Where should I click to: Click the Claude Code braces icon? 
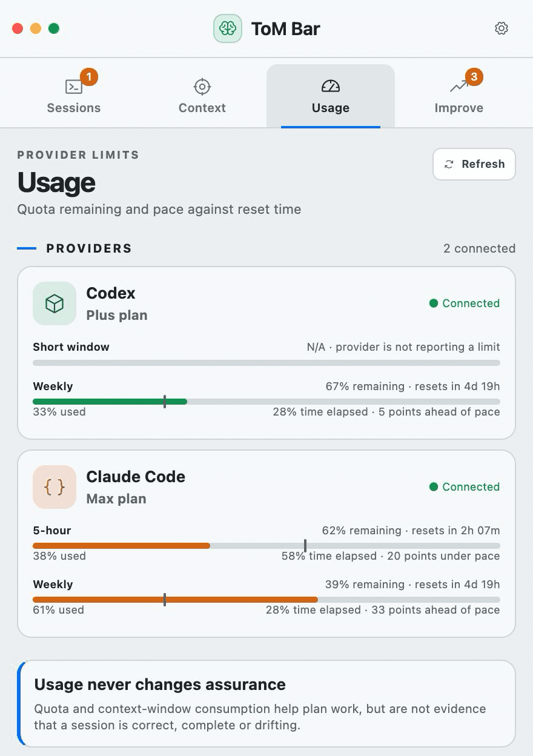55,487
